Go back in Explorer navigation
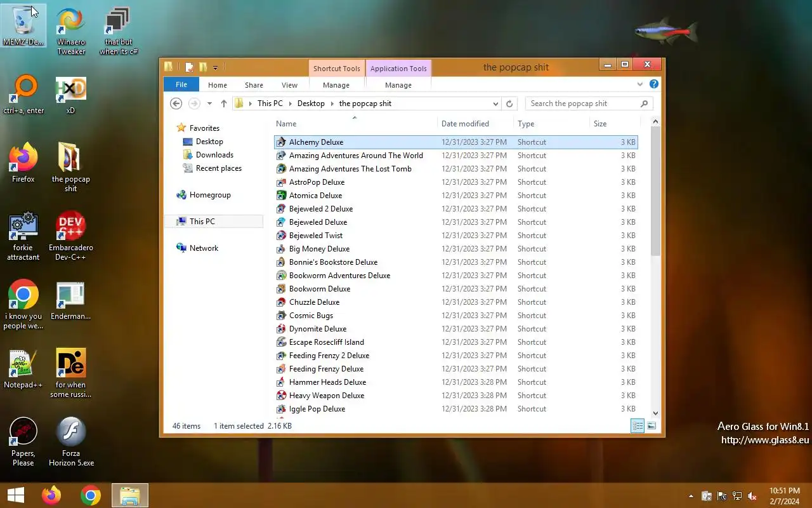Screen dimensions: 812x508 coord(176,104)
